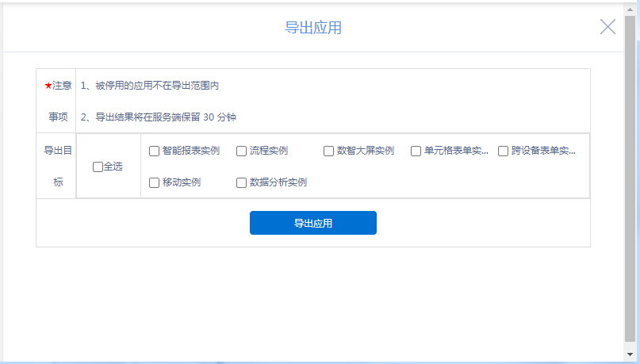The width and height of the screenshot is (640, 364).
Task: Close the 导出应用 dialog with the X
Action: (x=607, y=27)
